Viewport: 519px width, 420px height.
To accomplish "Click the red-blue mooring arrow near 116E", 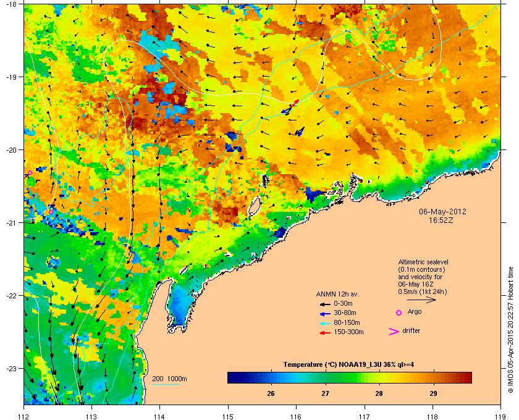I will pyautogui.click(x=290, y=107).
